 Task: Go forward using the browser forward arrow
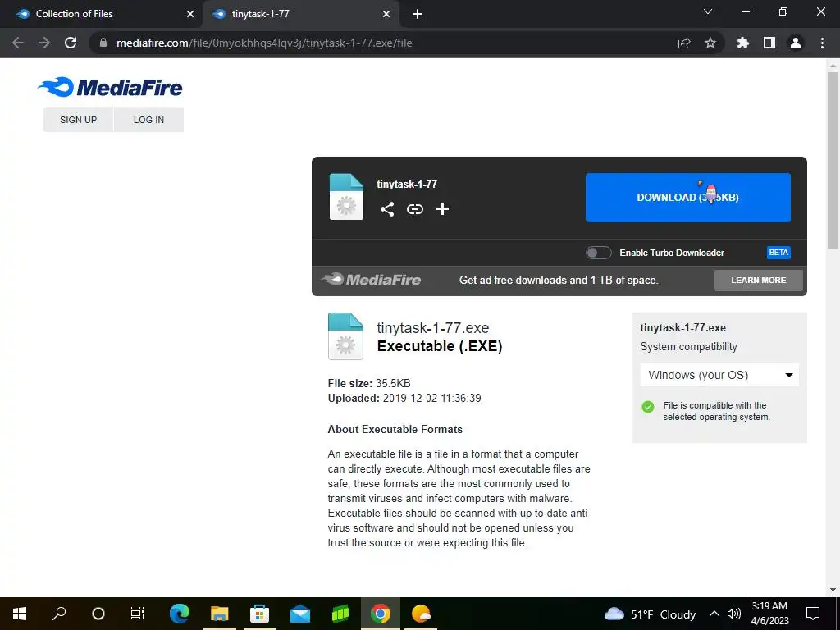pyautogui.click(x=44, y=43)
